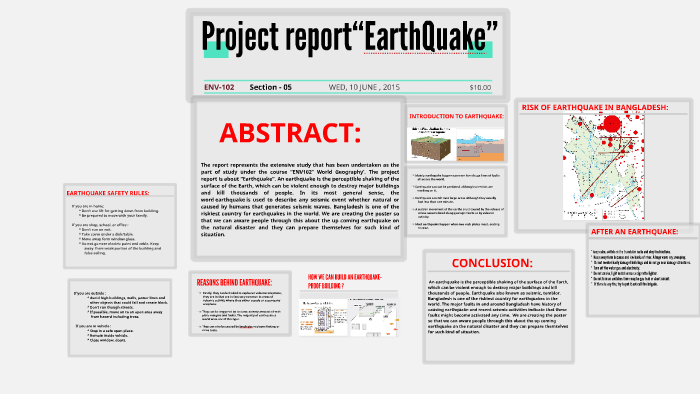The width and height of the screenshot is (700, 394).
Task: Select the EARTHQUAKE SAFETY RULES heading
Action: click(x=108, y=193)
